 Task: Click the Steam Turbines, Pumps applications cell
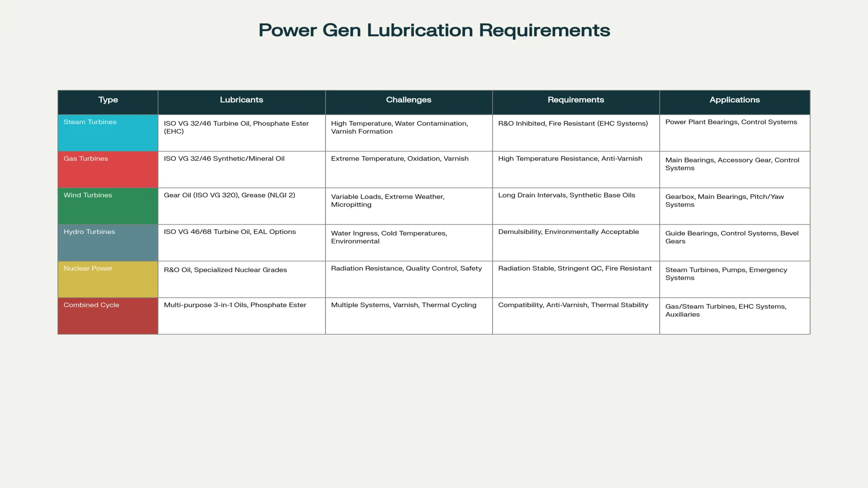coord(726,273)
